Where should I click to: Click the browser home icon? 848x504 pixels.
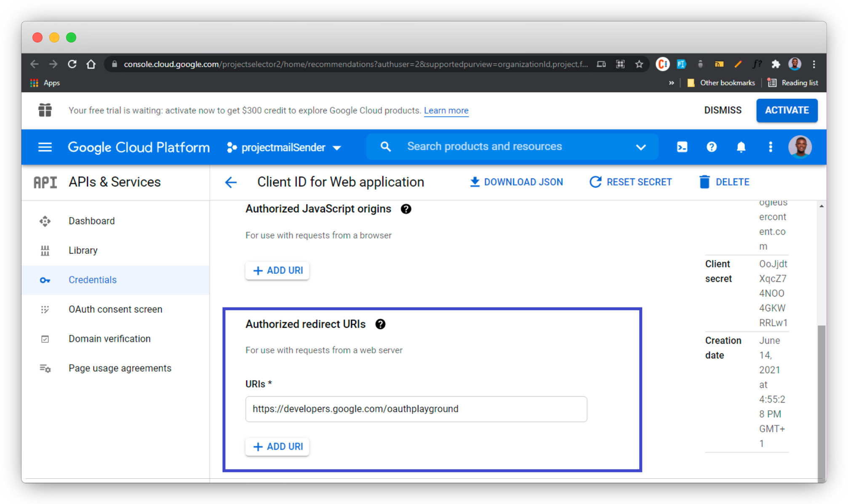tap(91, 64)
